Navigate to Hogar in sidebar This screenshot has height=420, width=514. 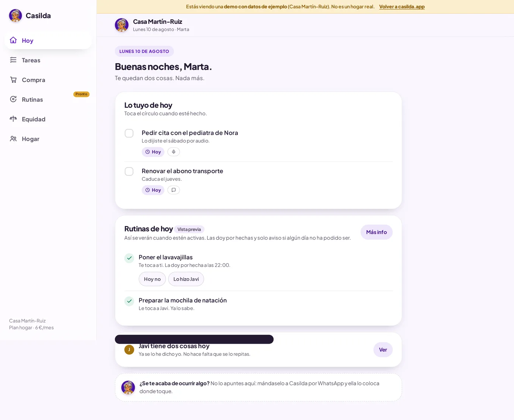pos(48,139)
